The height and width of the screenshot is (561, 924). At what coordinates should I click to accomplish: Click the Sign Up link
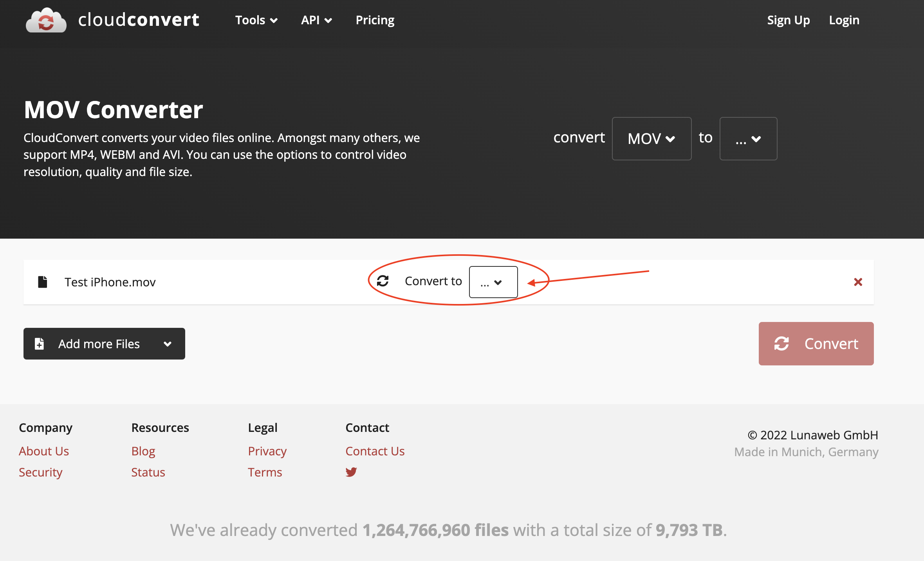(x=788, y=20)
